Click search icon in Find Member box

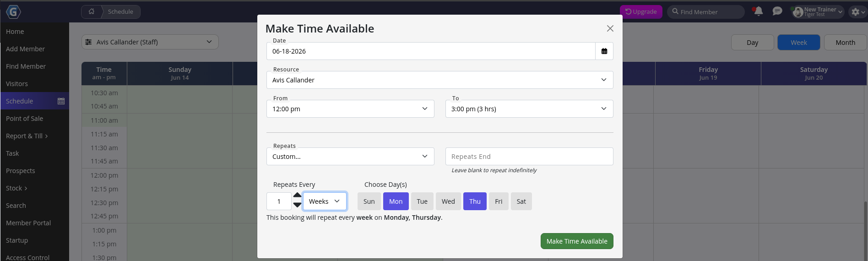[x=675, y=11]
